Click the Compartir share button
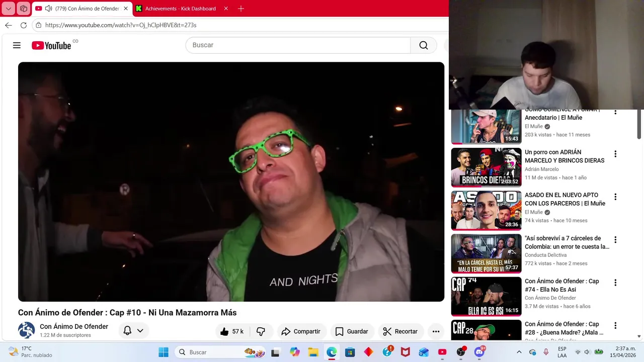 click(x=301, y=331)
